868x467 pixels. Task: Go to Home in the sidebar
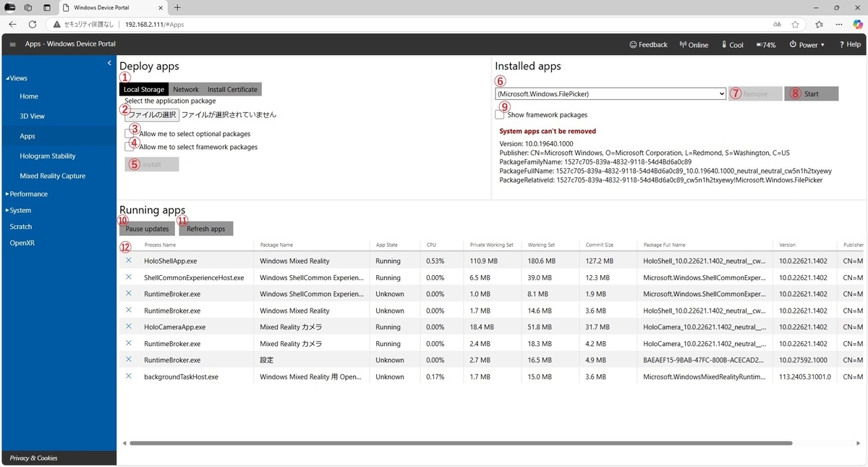29,96
